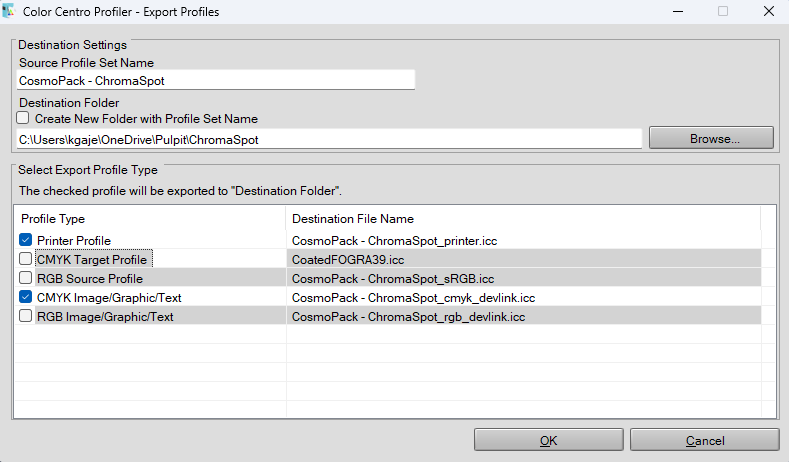Screen dimensions: 789x462
Task: Select the ChromaSpot_rgb_devlink.icc file name cell
Action: (x=523, y=317)
